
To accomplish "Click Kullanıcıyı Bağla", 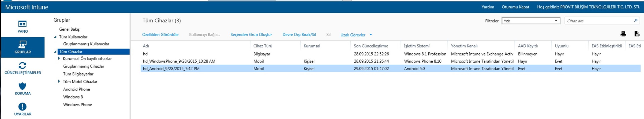I will (205, 35).
